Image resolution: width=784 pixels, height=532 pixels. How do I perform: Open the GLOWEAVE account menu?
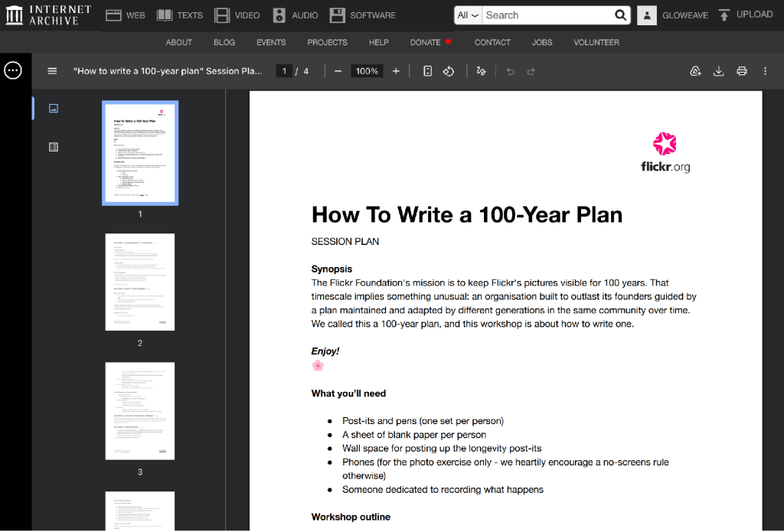[x=685, y=15]
